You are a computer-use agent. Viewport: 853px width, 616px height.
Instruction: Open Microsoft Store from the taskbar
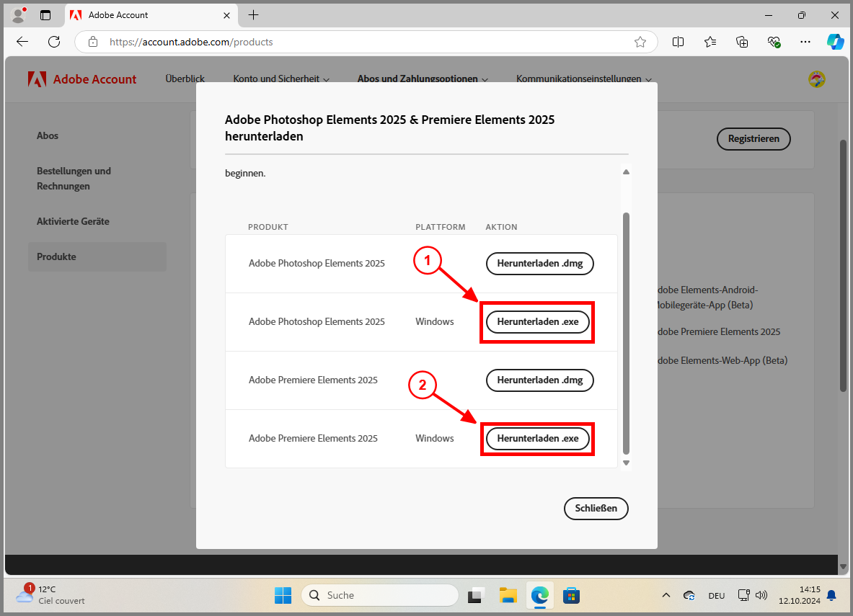[571, 595]
